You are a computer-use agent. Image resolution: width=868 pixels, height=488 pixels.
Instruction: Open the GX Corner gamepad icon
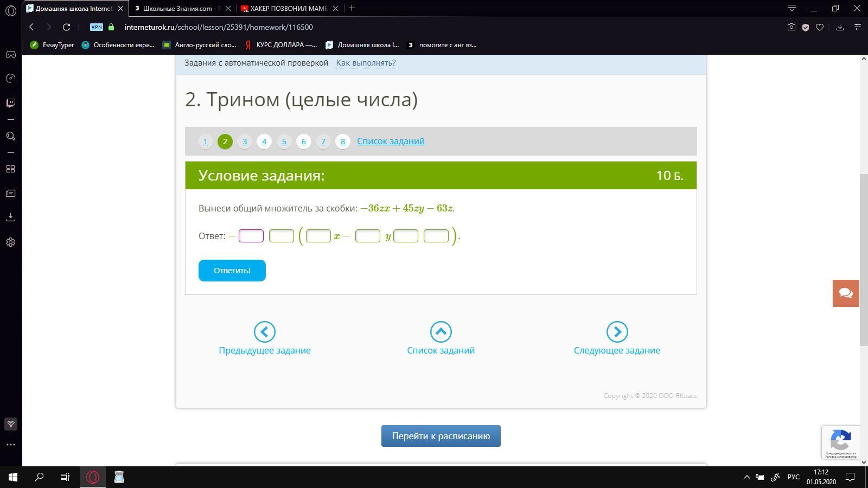click(10, 54)
